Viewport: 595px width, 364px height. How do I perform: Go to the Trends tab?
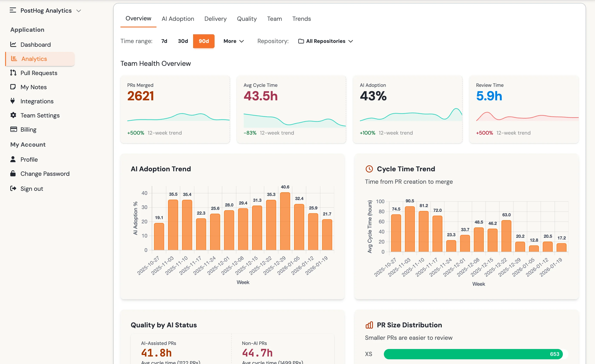point(301,19)
